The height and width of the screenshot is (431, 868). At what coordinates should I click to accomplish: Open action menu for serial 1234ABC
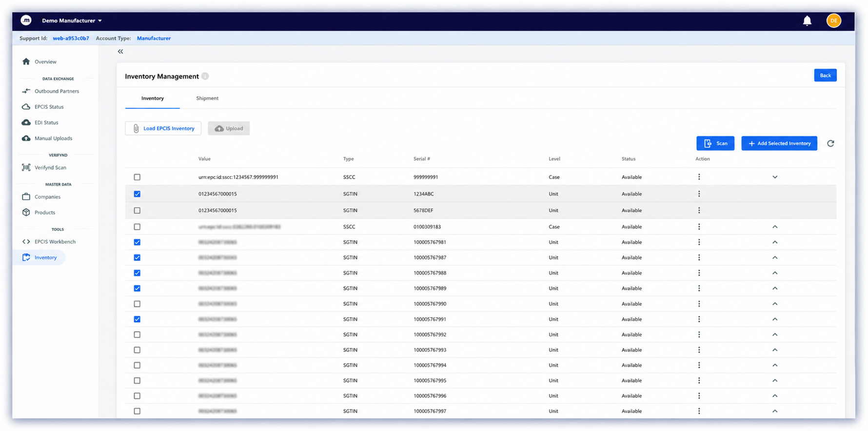tap(699, 194)
